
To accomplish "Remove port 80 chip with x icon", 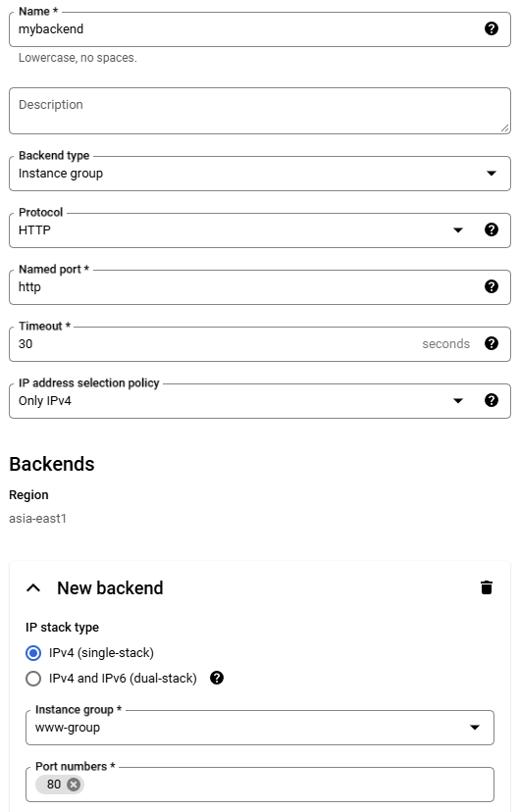I will [x=74, y=785].
